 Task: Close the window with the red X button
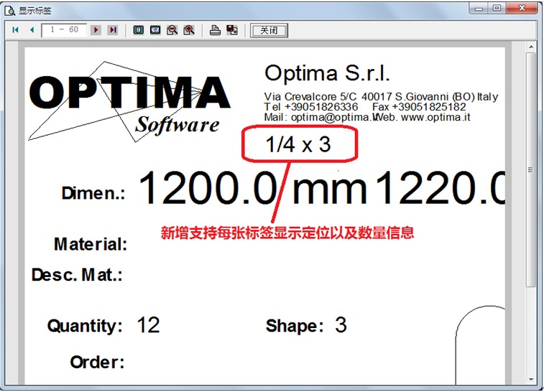click(x=522, y=9)
